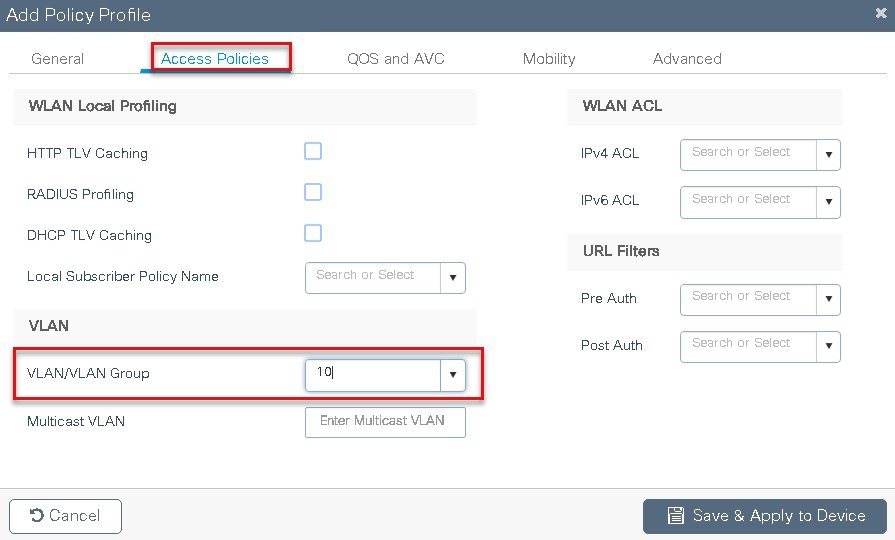Image resolution: width=895 pixels, height=540 pixels.
Task: Click the Multicast VLAN input field
Action: pyautogui.click(x=385, y=422)
